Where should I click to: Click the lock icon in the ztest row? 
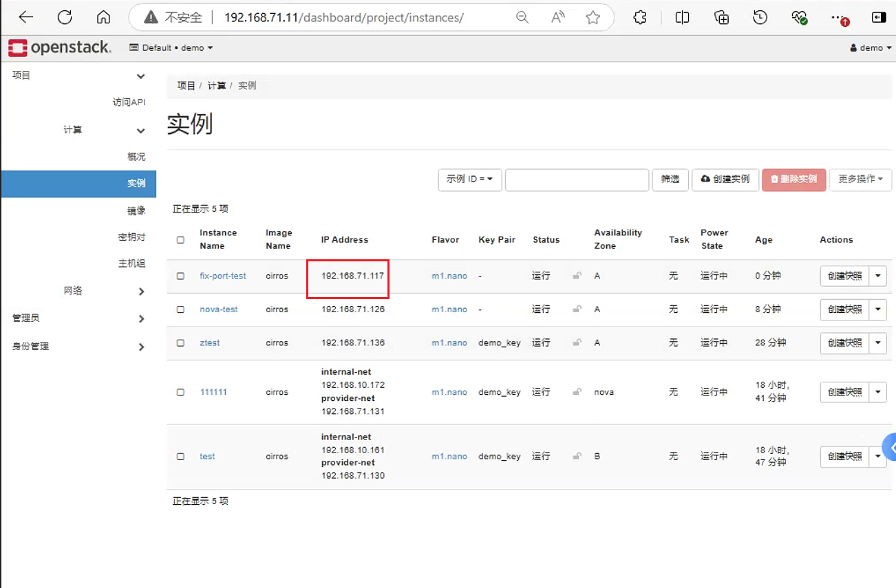577,342
